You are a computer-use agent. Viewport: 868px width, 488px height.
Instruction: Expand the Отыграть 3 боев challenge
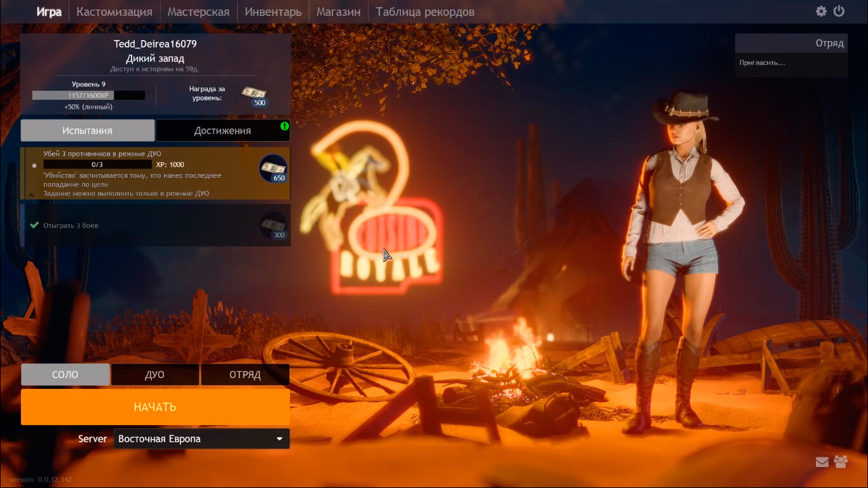tap(156, 225)
